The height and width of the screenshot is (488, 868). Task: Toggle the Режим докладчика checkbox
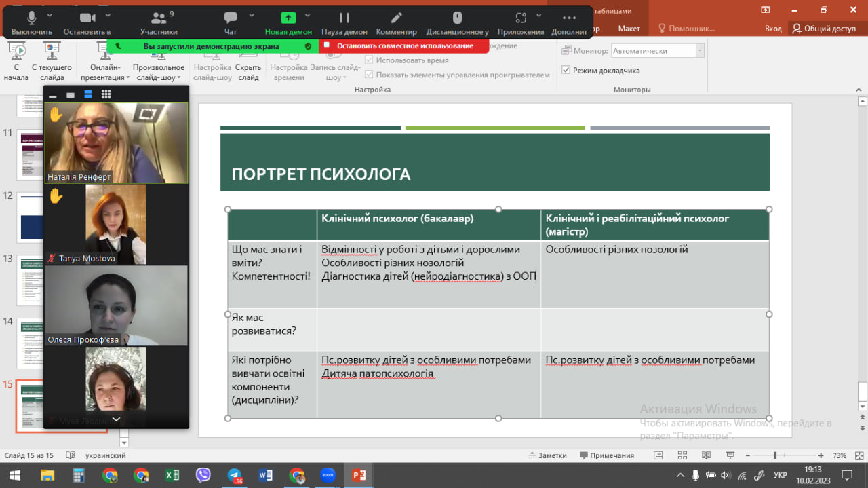(x=566, y=70)
